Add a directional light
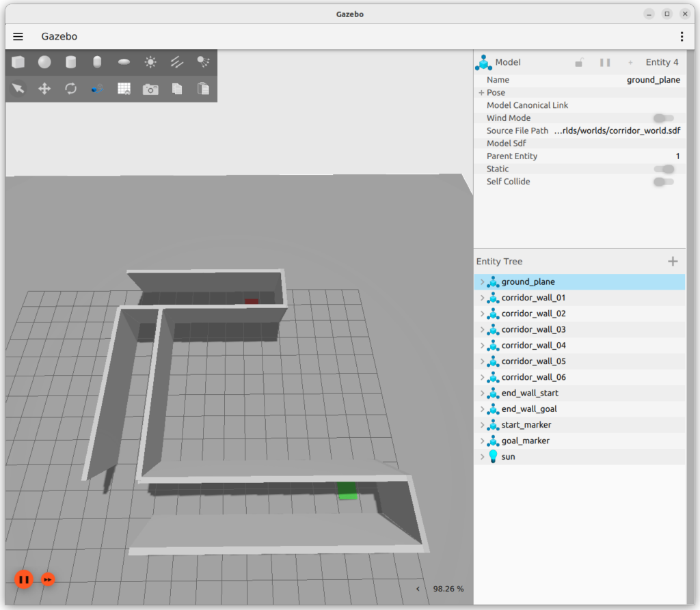The image size is (700, 610). [x=177, y=62]
